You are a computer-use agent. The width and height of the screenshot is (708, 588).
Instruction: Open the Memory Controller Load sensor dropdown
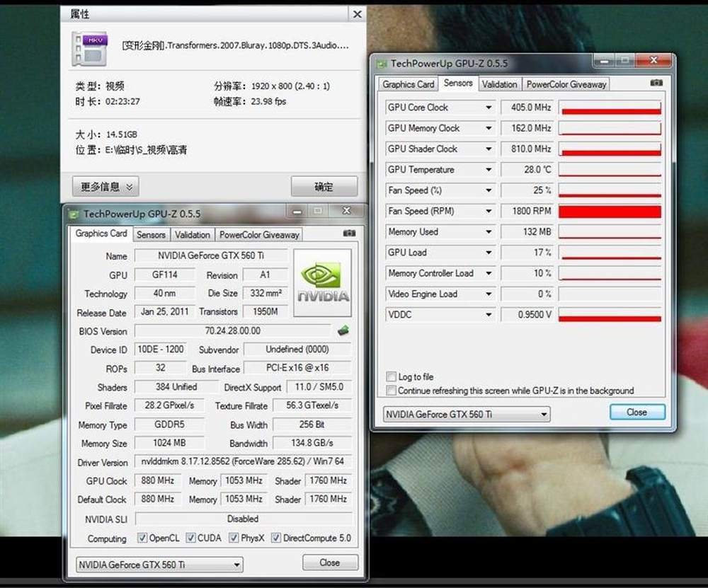tap(489, 273)
